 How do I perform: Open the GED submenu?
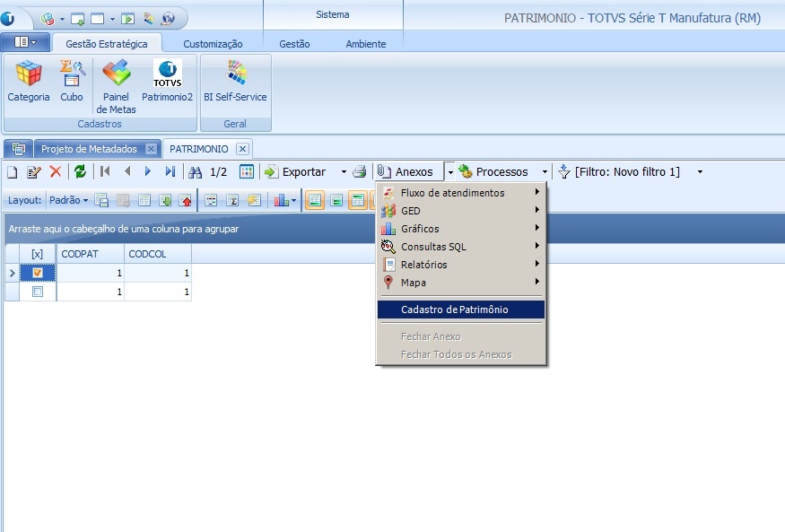coord(461,211)
